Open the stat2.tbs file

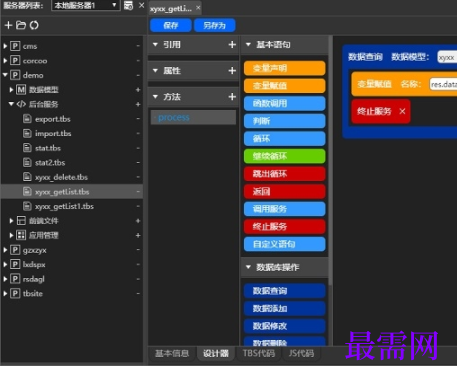click(50, 163)
